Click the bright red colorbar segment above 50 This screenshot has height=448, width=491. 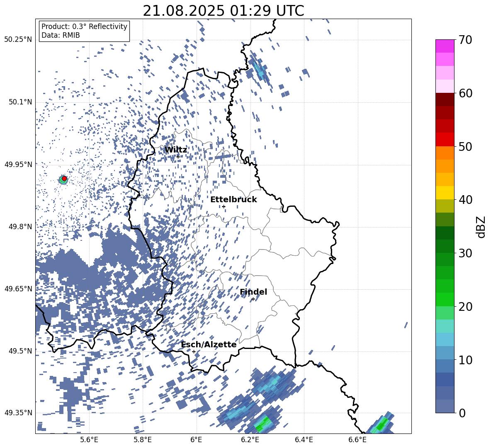tap(445, 140)
